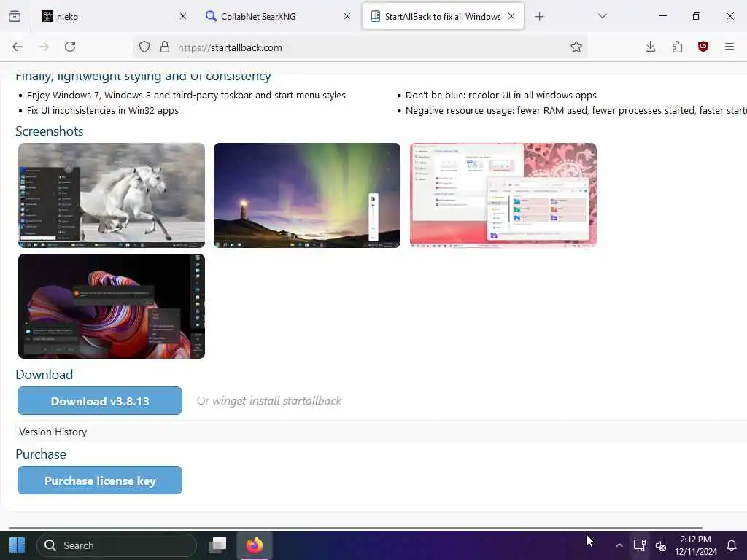Screen dimensions: 747x560
Task: Show hidden system tray icons
Action: (619, 545)
